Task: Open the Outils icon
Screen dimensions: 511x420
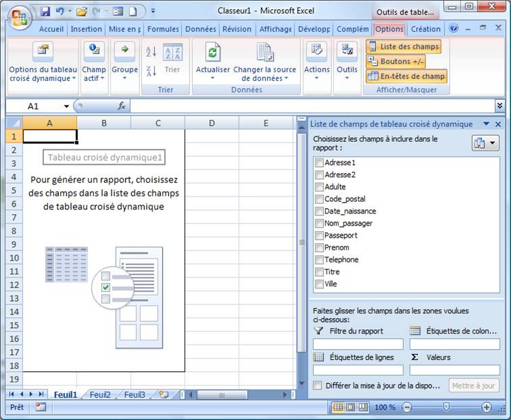Action: (347, 51)
